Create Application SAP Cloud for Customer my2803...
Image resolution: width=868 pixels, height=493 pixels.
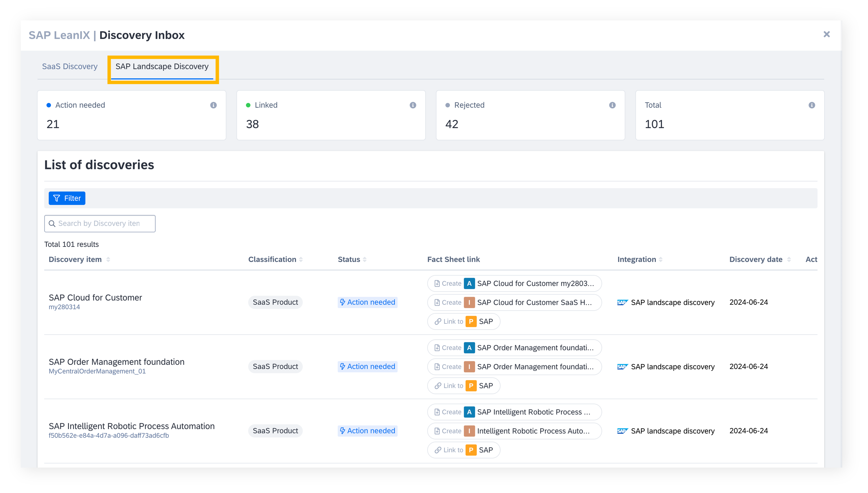514,283
